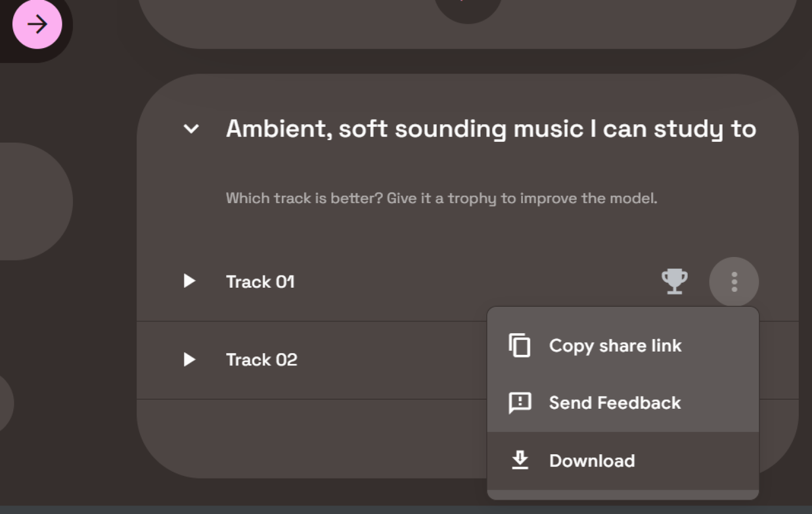Click the Track 01 row
The width and height of the screenshot is (812, 514).
[x=261, y=281]
